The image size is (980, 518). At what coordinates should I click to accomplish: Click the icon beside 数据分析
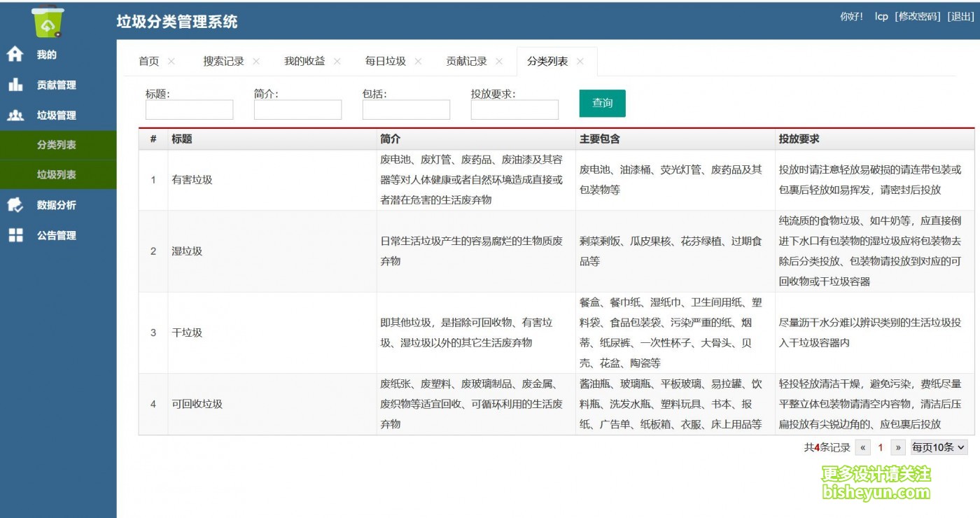click(15, 205)
